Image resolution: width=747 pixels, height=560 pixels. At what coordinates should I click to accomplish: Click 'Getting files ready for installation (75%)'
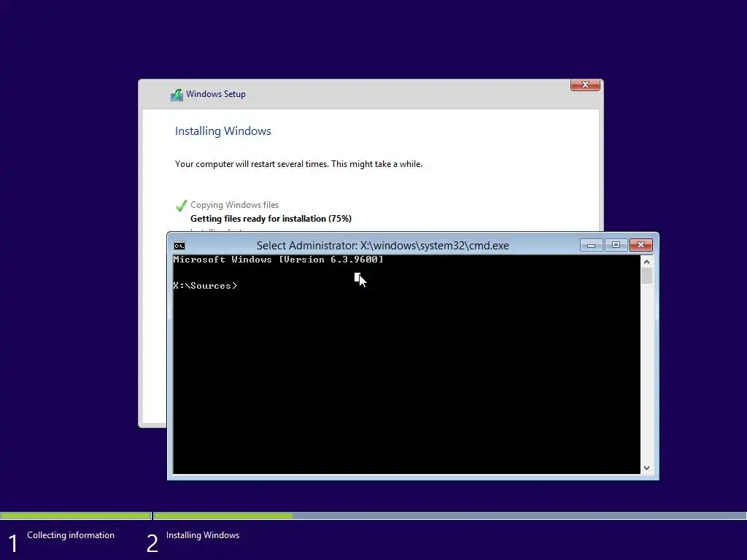(x=271, y=219)
